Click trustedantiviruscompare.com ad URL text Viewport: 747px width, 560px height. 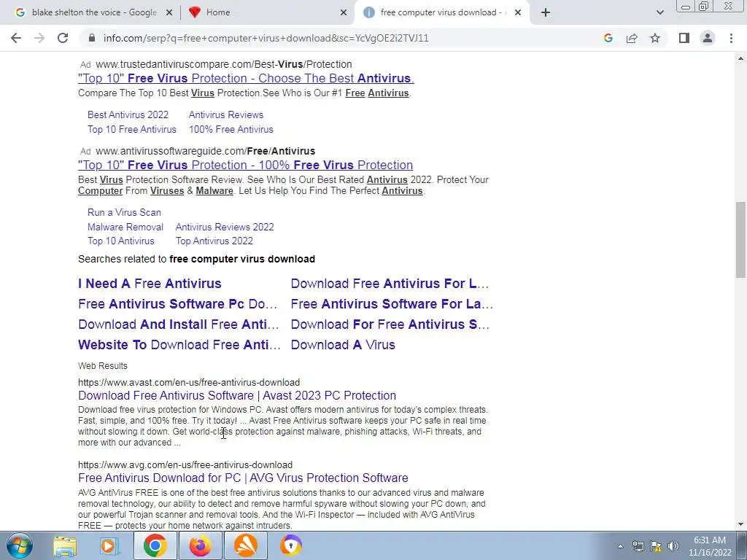[224, 64]
